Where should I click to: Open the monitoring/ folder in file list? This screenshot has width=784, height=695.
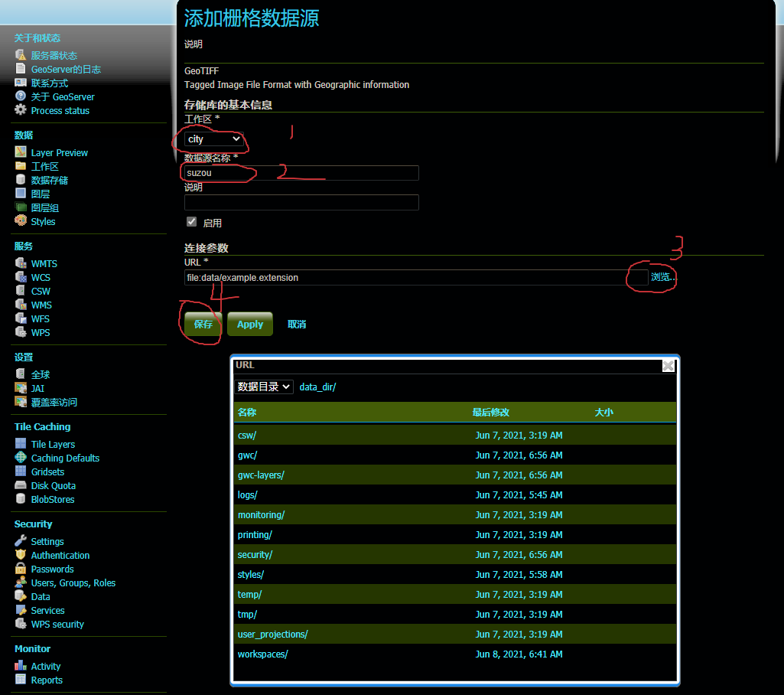[261, 515]
